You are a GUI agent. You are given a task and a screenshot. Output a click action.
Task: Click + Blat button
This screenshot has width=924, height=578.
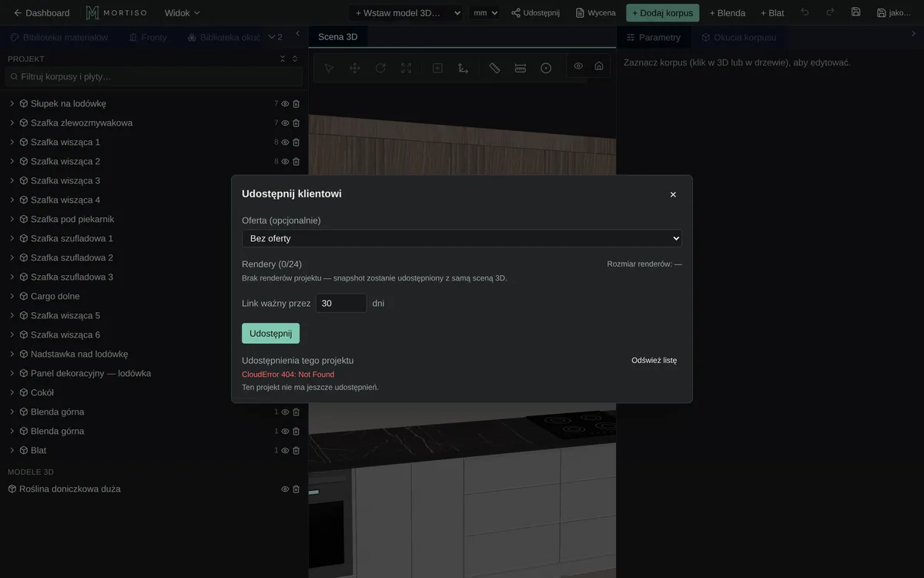(x=772, y=12)
